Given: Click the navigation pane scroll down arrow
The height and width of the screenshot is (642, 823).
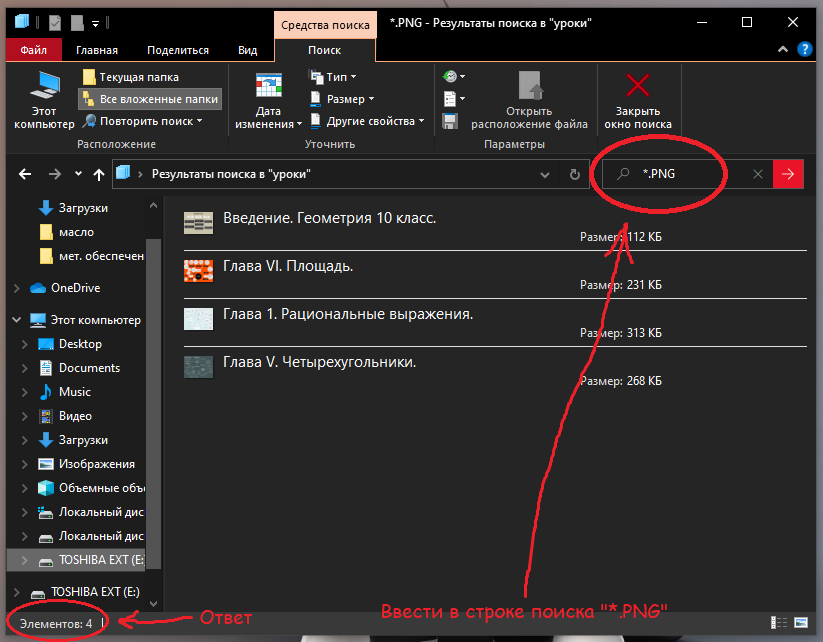Looking at the screenshot, I should pos(153,604).
